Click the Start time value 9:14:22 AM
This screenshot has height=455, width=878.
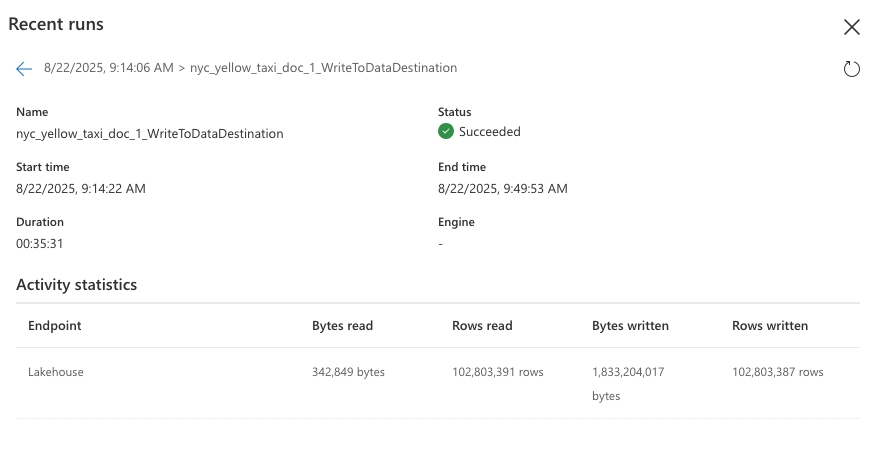click(x=81, y=188)
